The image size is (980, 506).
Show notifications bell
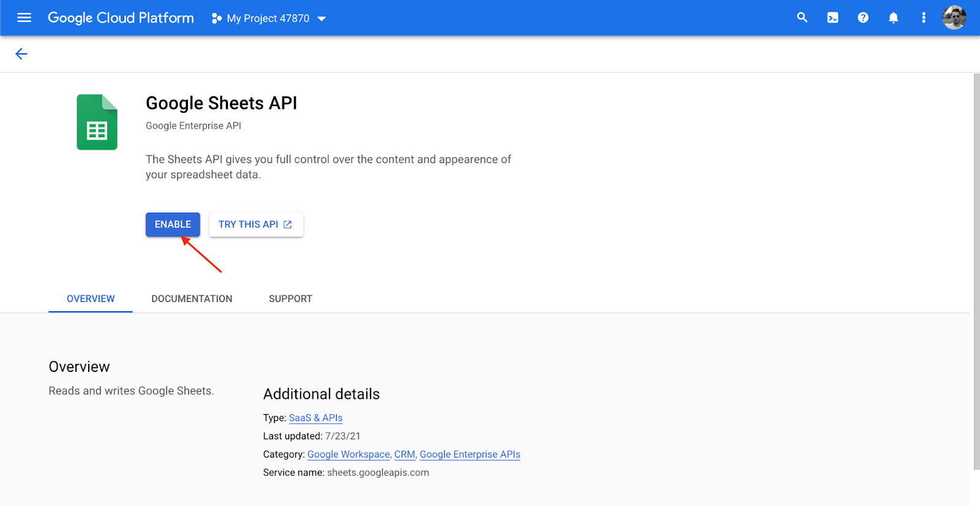tap(893, 18)
